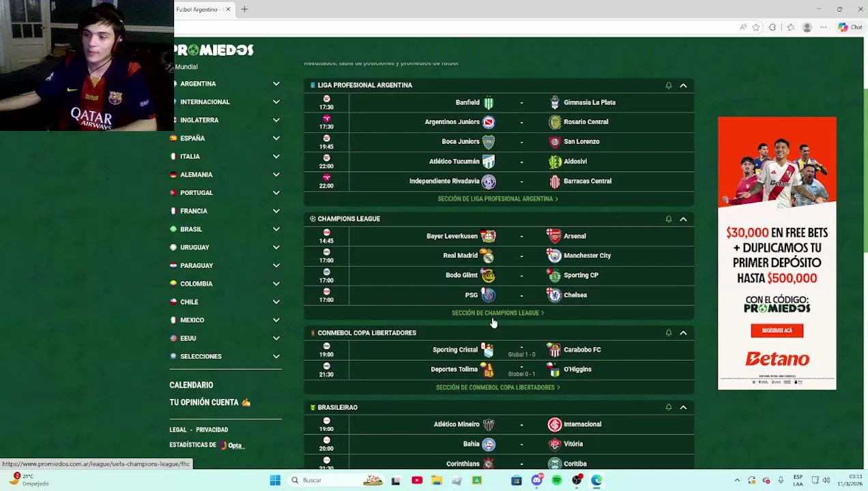Viewport: 868px width, 491px height.
Task: Select Colombia in sidebar
Action: pos(197,284)
